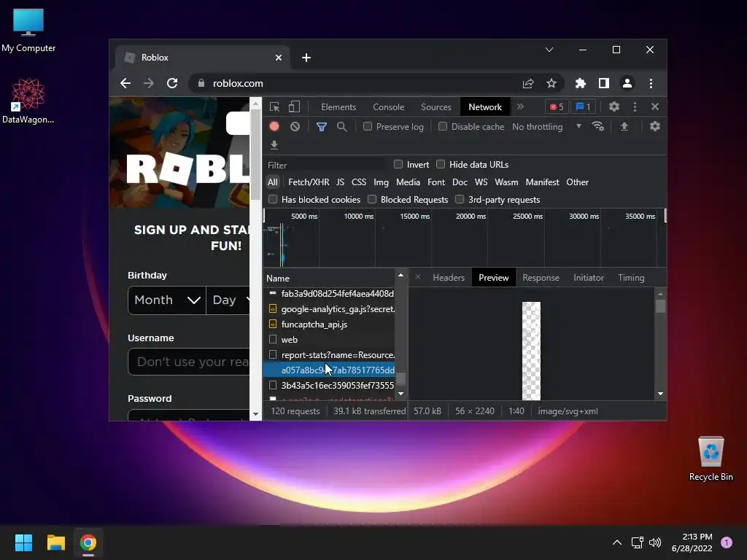Tick Hide data URLs checkbox
The image size is (747, 560).
(441, 164)
